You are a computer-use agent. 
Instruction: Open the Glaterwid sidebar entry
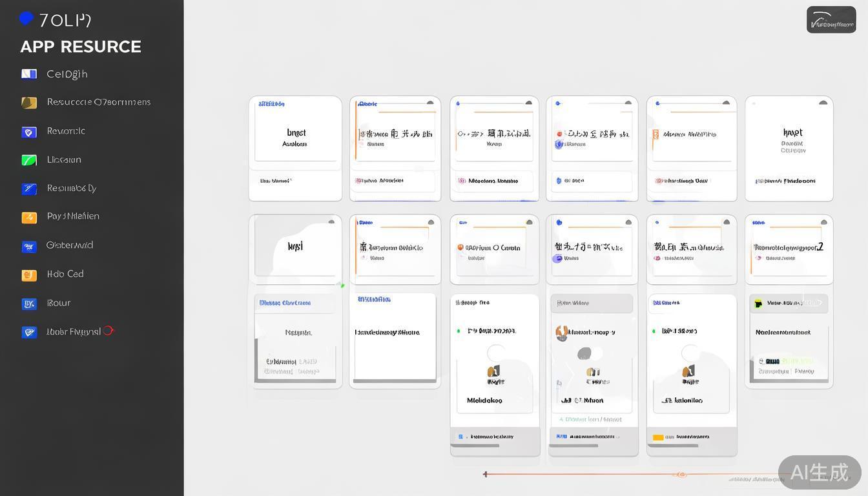pyautogui.click(x=70, y=245)
